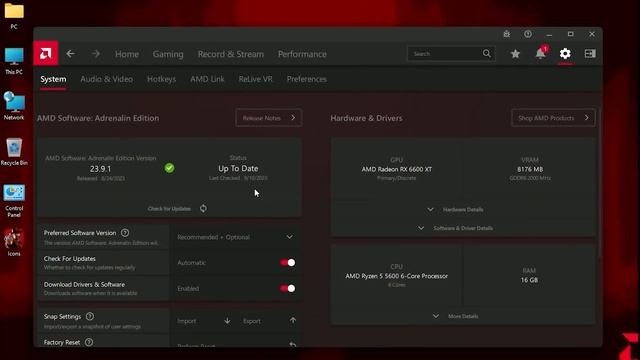The width and height of the screenshot is (640, 360).
Task: Open the Record & Stream tab
Action: (231, 54)
